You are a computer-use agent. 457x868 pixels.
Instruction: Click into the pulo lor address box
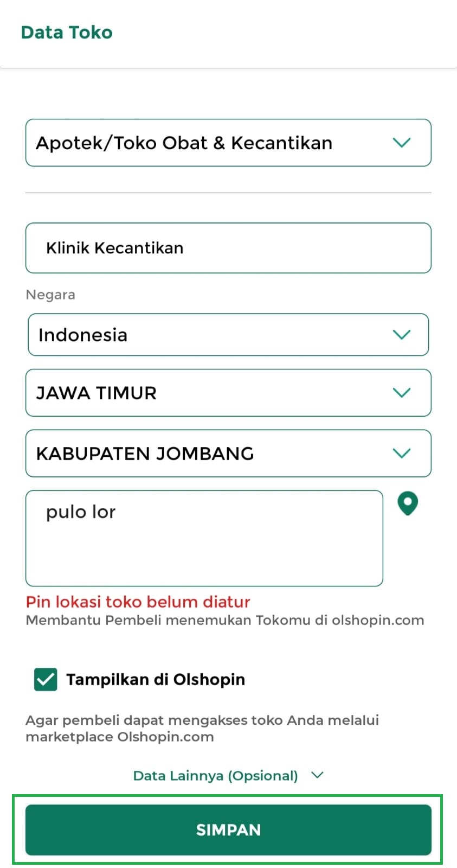tap(204, 538)
